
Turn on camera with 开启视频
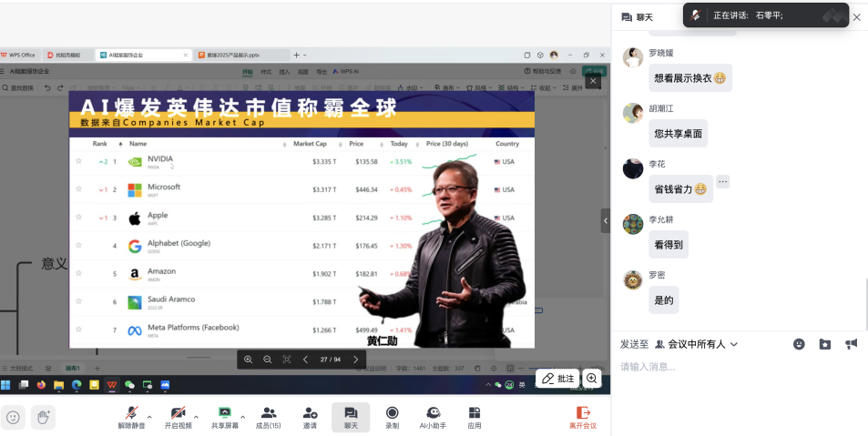pyautogui.click(x=178, y=417)
